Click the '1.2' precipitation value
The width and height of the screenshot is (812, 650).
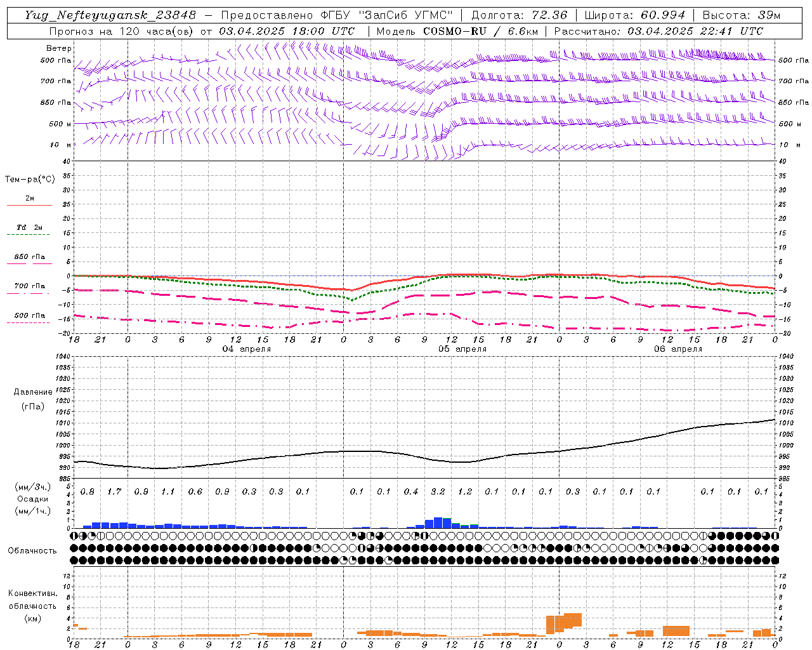coord(465,491)
